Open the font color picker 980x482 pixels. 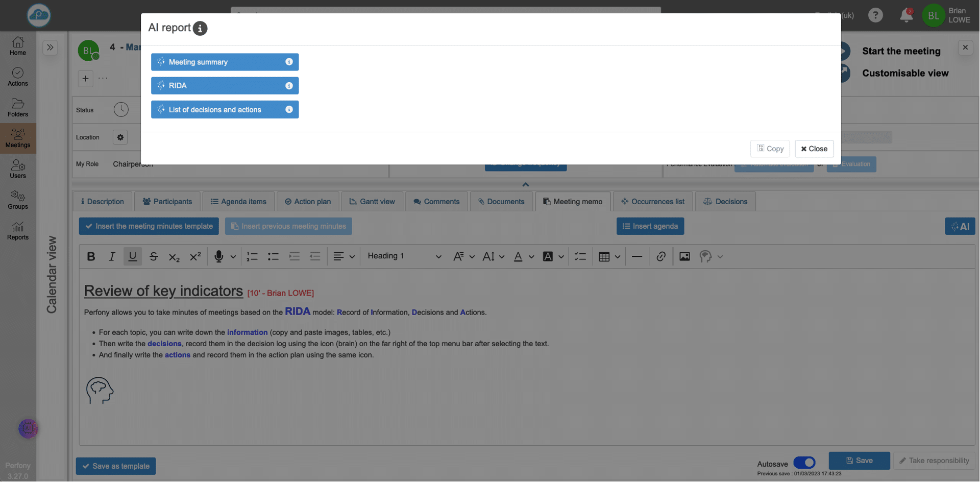[x=518, y=256]
